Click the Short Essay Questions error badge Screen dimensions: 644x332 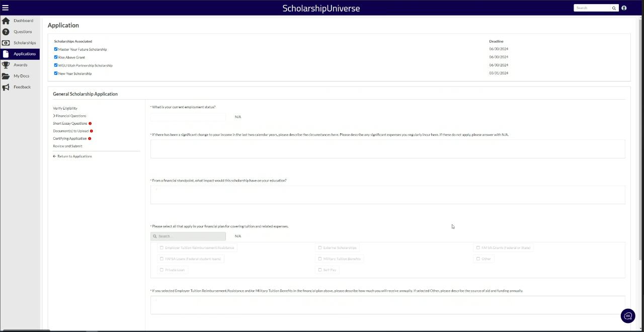tap(90, 123)
